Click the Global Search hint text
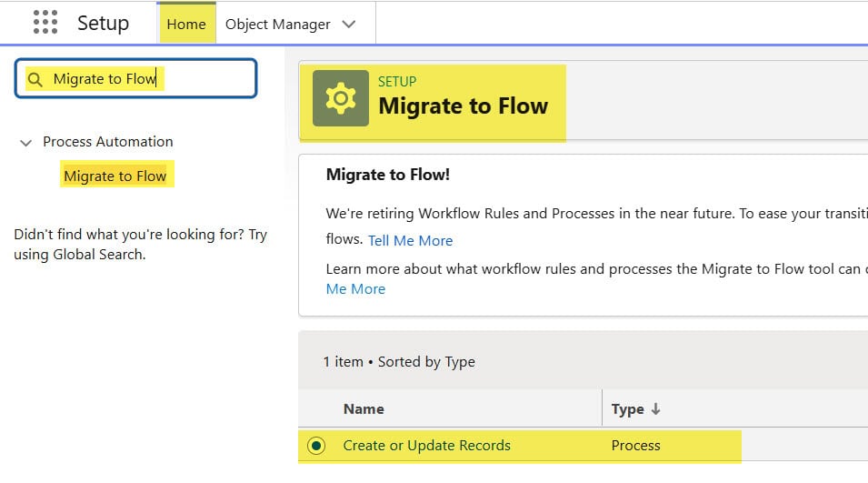The height and width of the screenshot is (483, 868). 141,245
